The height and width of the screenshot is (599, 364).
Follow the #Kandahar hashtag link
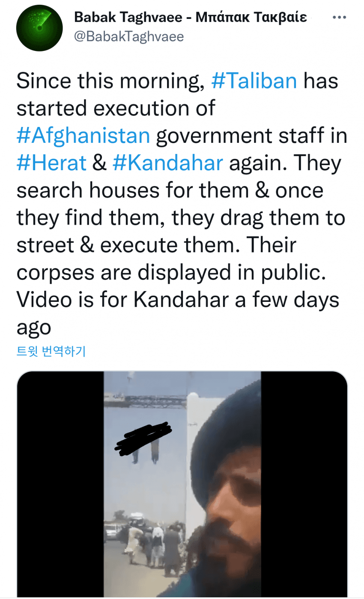tap(167, 163)
